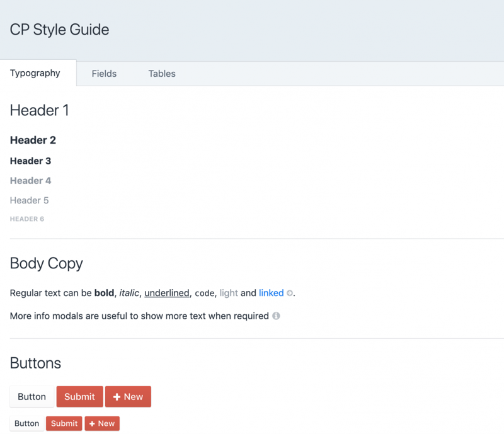The image size is (504, 434).
Task: Click the 'CP Style Guide' page title
Action: [59, 30]
